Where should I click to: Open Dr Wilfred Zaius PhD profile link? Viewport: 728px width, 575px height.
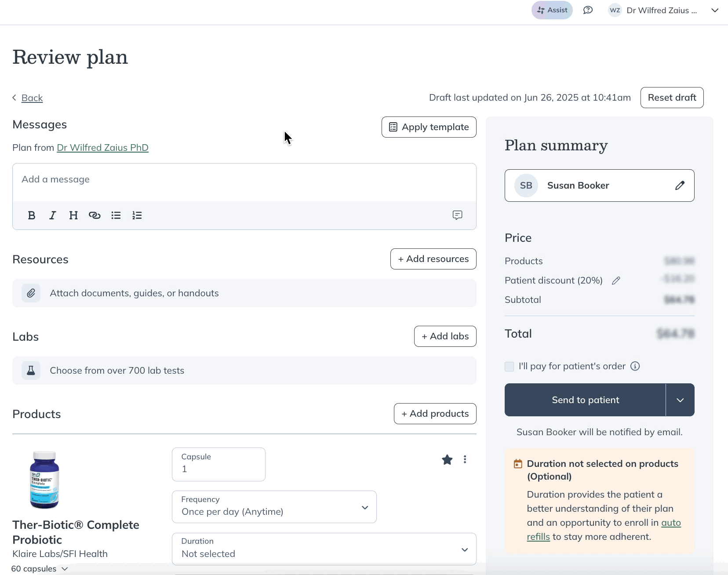click(102, 148)
